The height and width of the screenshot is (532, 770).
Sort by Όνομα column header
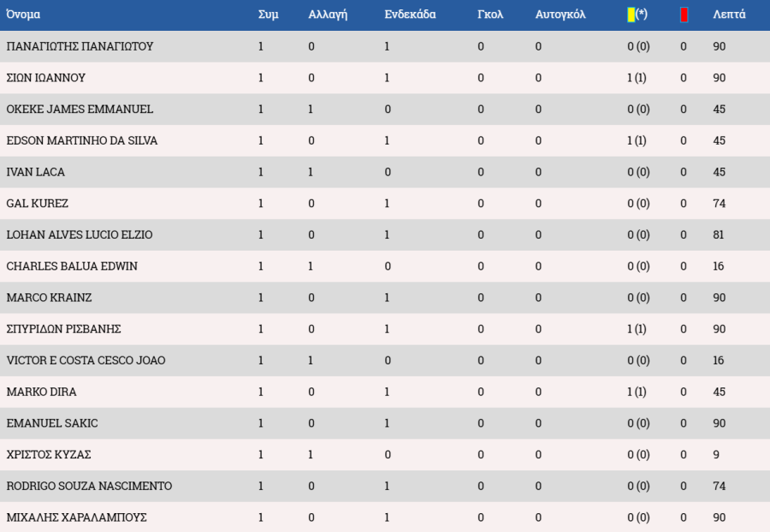tap(23, 15)
